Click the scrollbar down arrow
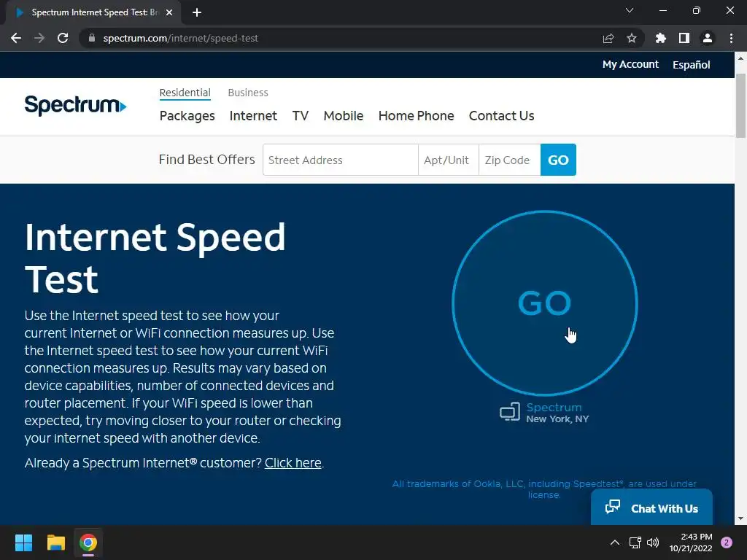The height and width of the screenshot is (560, 747). pyautogui.click(x=741, y=519)
